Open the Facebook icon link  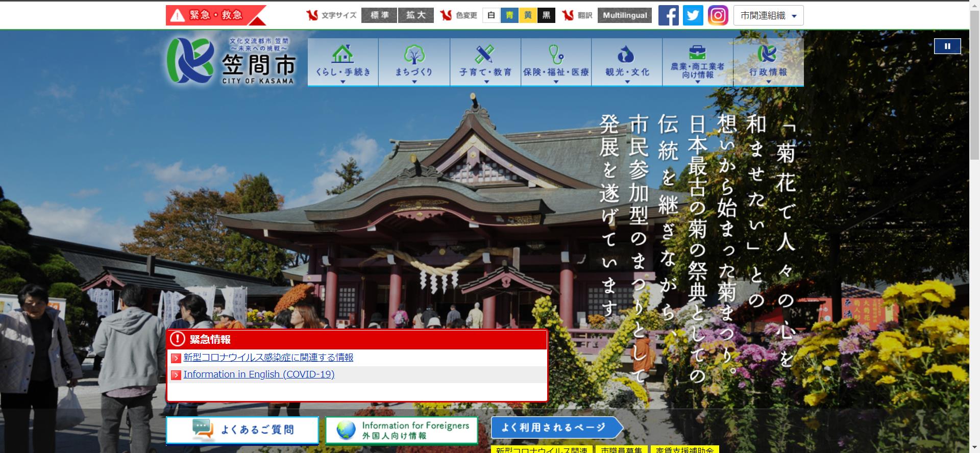[668, 15]
